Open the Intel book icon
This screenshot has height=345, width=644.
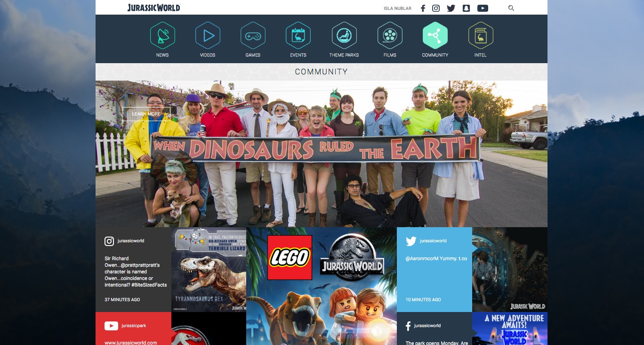(481, 35)
